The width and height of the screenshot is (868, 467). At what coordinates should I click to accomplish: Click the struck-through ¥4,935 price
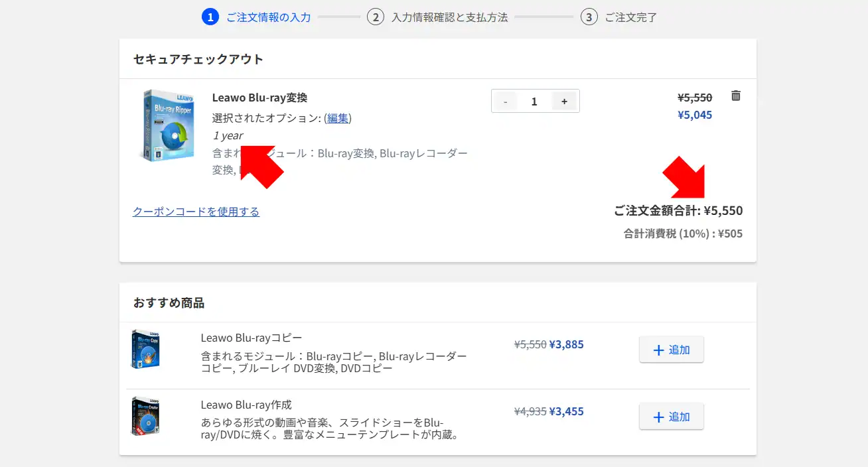pyautogui.click(x=530, y=411)
